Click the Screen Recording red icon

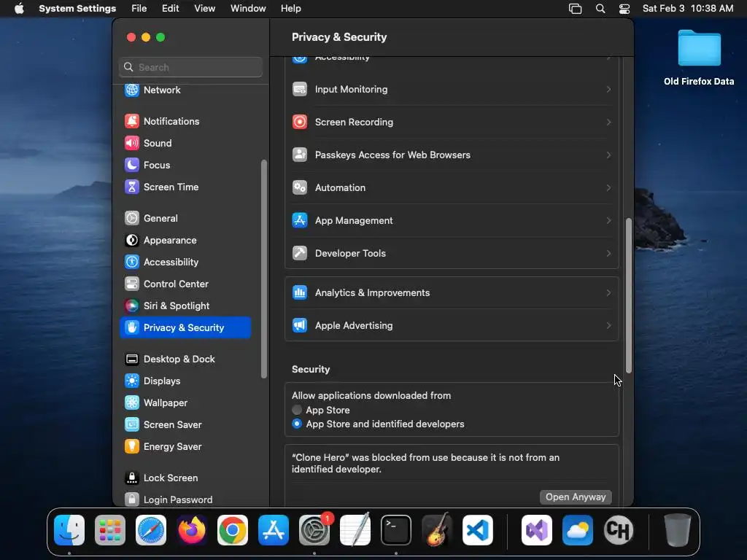(x=300, y=122)
